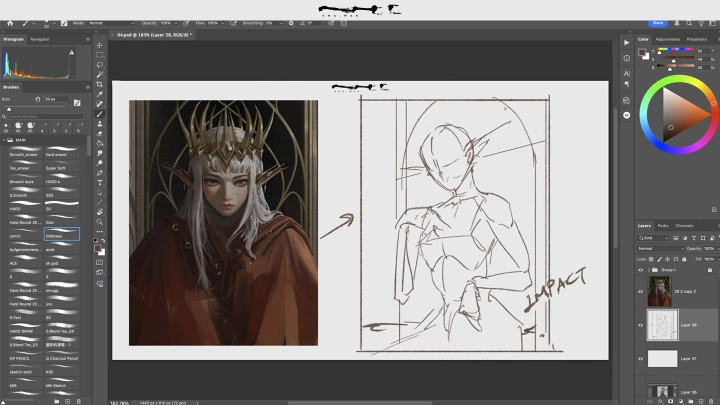Screen dimensions: 720x405
Task: Select the Paint Bucket tool
Action: click(x=100, y=143)
